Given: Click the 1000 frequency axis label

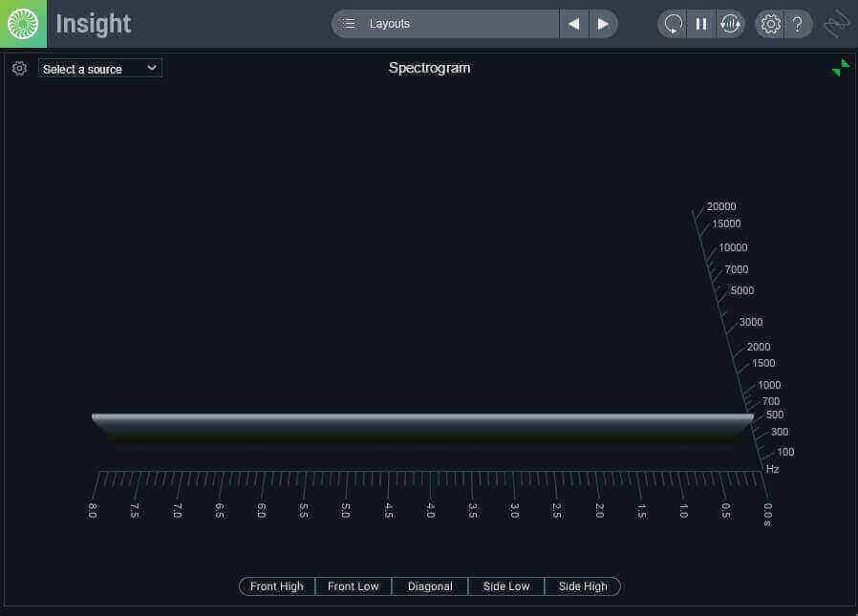Looking at the screenshot, I should click(769, 385).
